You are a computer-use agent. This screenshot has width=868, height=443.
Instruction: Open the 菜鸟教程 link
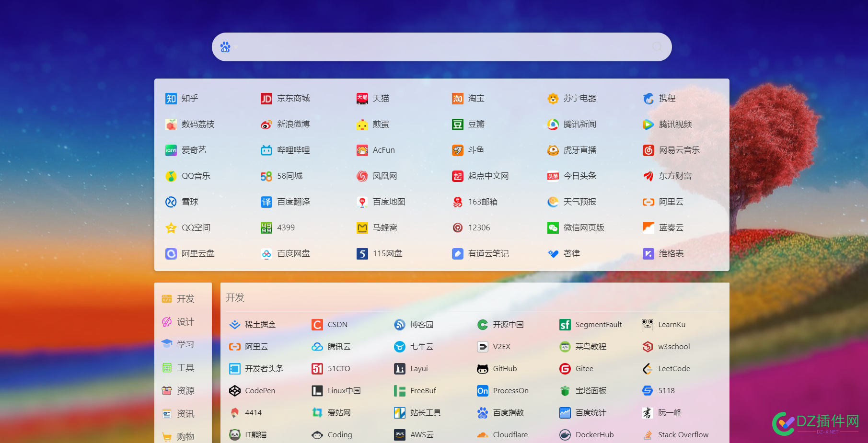click(583, 347)
